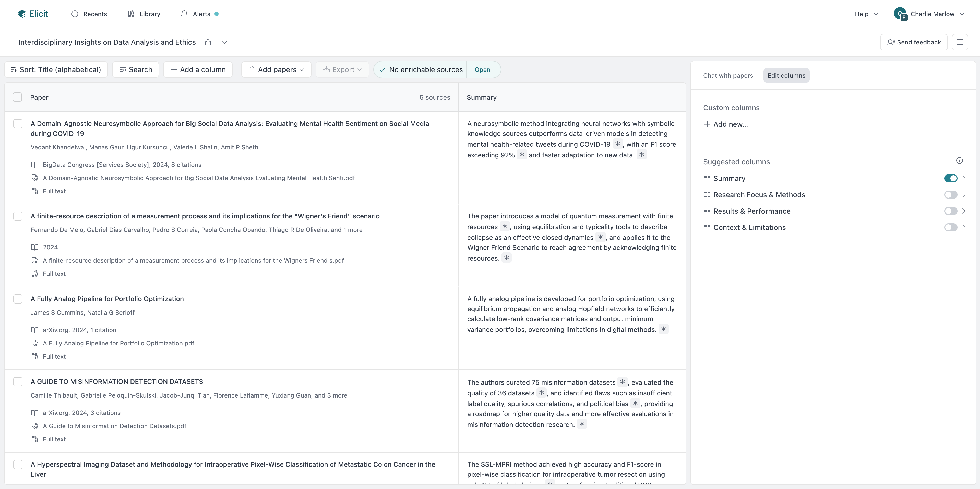Screen dimensions: 980x489
Task: Open Recents with the clock icon
Action: point(75,14)
